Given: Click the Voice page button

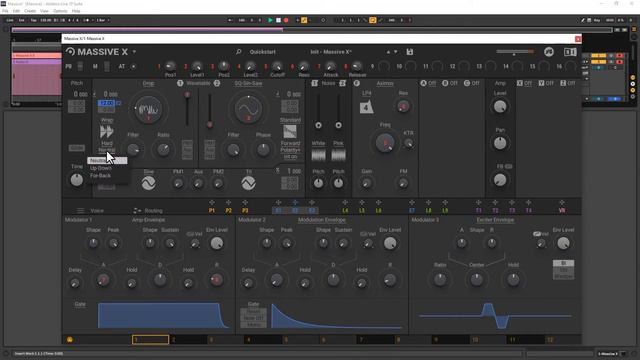Looking at the screenshot, I should click(x=97, y=211).
